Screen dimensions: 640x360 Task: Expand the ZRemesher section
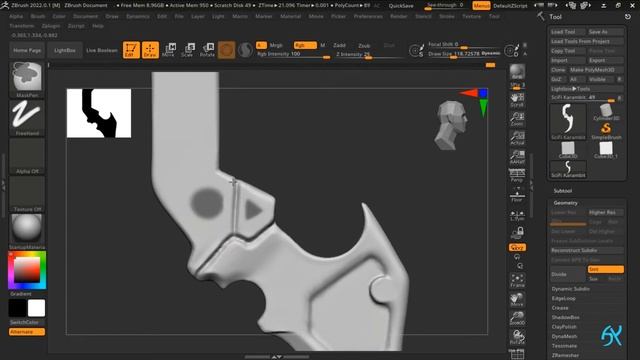pyautogui.click(x=565, y=355)
